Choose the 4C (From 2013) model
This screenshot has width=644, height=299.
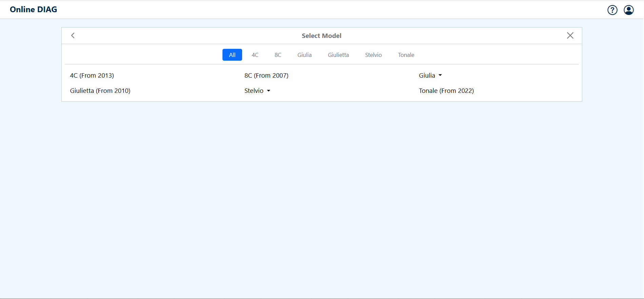click(x=92, y=76)
